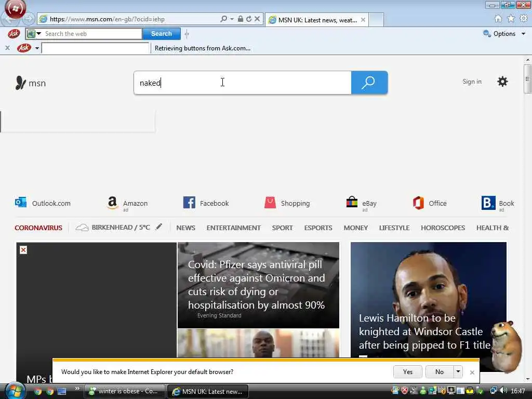Open a new blank tab
This screenshot has width=532, height=399.
click(376, 20)
